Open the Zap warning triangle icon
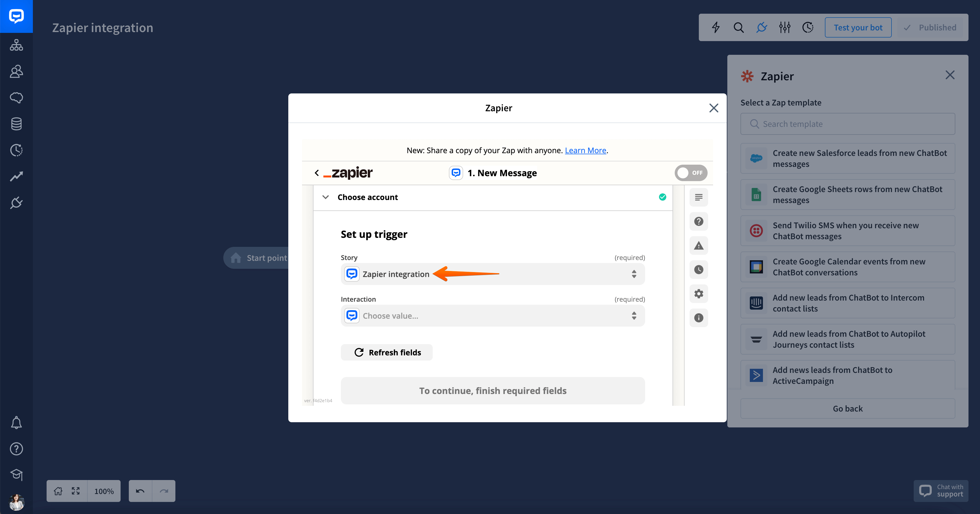Screen dimensions: 980x514 699,245
